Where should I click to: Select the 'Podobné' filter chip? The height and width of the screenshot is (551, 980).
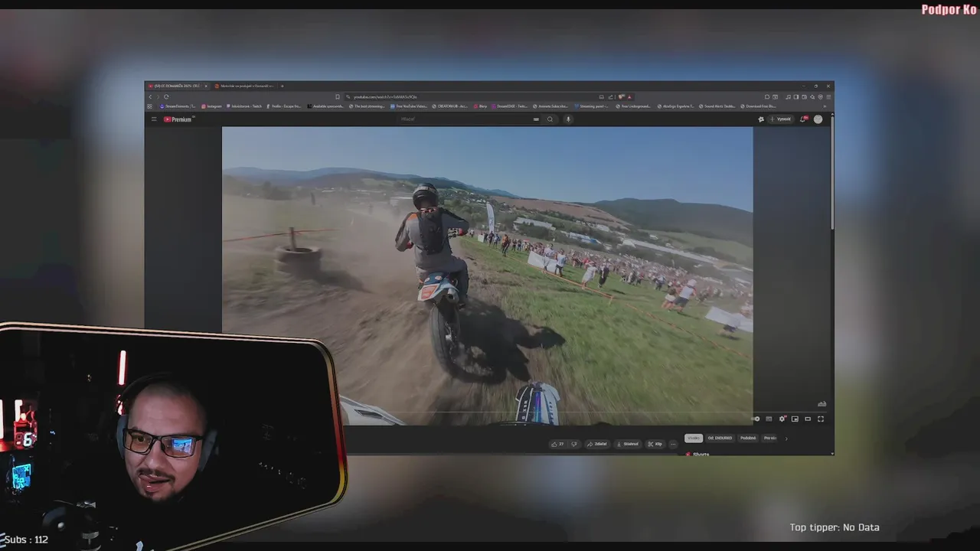[x=748, y=438]
